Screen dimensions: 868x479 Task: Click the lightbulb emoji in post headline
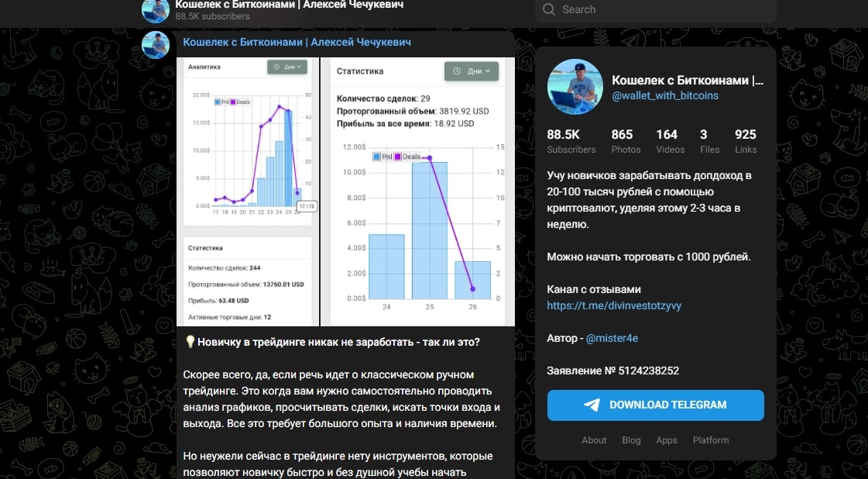point(190,342)
